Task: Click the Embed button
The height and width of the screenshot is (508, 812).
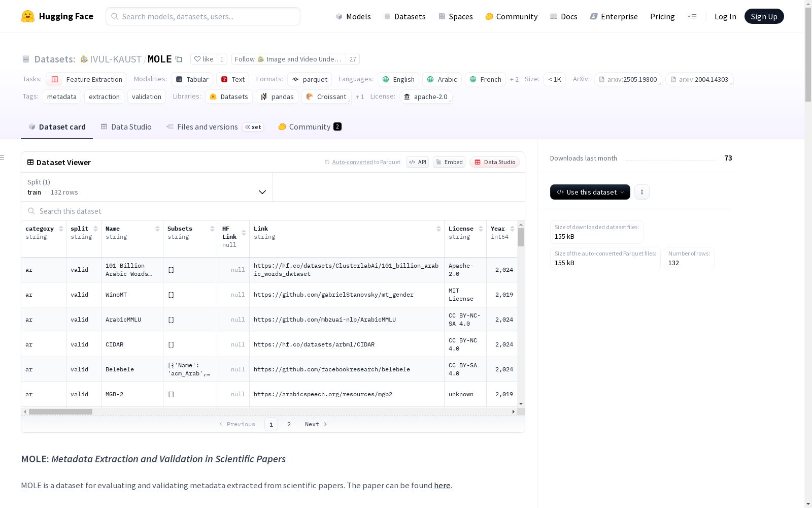Action: (x=449, y=162)
